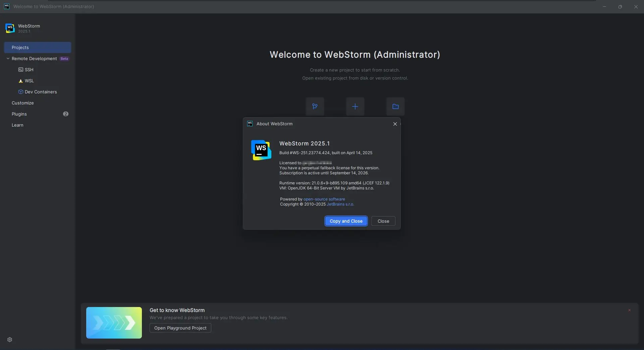Switch to the Projects section
The width and height of the screenshot is (644, 350).
20,47
